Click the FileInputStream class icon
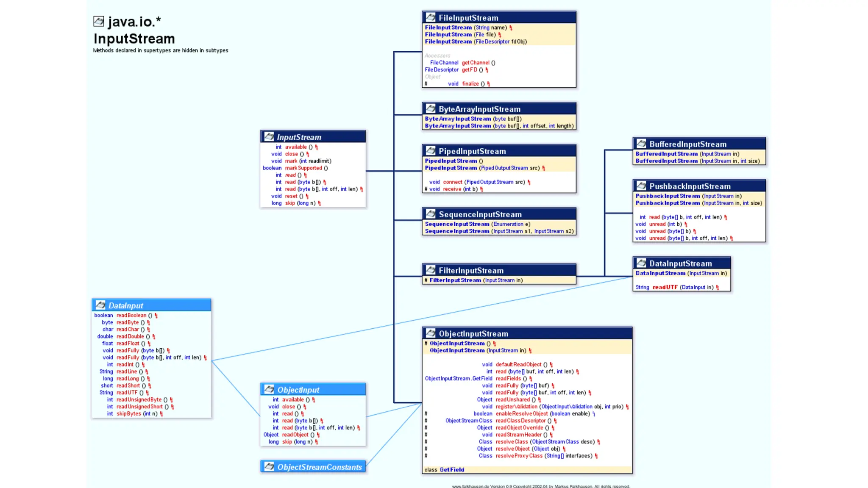The height and width of the screenshot is (488, 868). [x=431, y=17]
